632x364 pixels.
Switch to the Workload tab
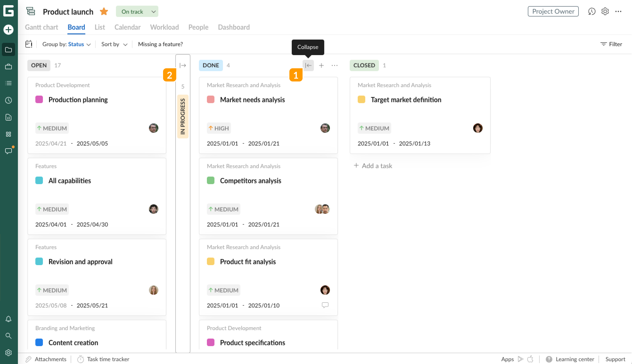click(x=164, y=27)
